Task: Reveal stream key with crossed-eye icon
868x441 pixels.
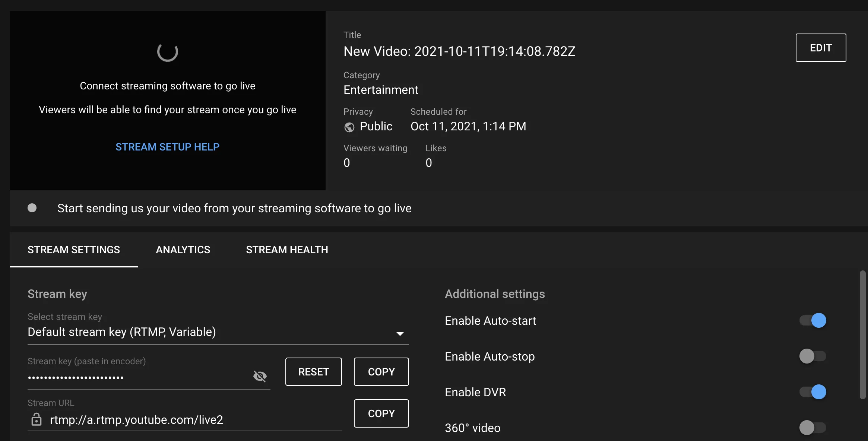Action: coord(260,376)
